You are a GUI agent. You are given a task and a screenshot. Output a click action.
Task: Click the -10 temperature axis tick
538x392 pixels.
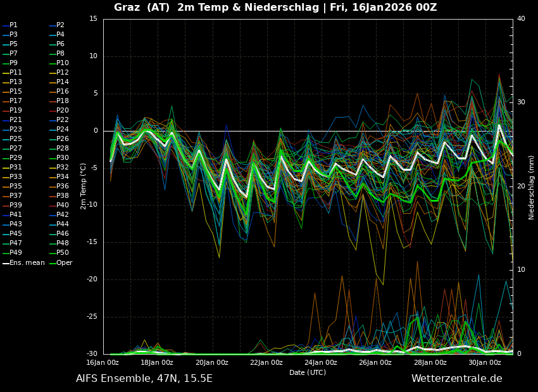[x=92, y=205]
